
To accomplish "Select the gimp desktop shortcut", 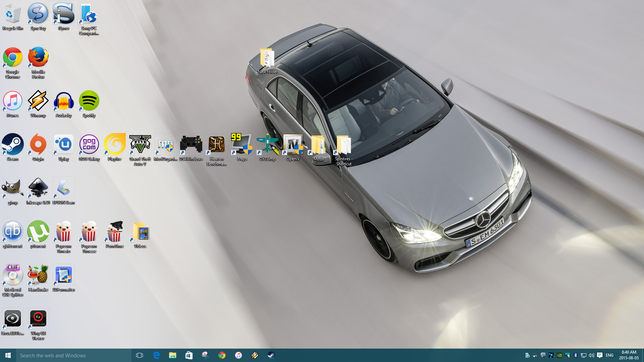I will [13, 191].
